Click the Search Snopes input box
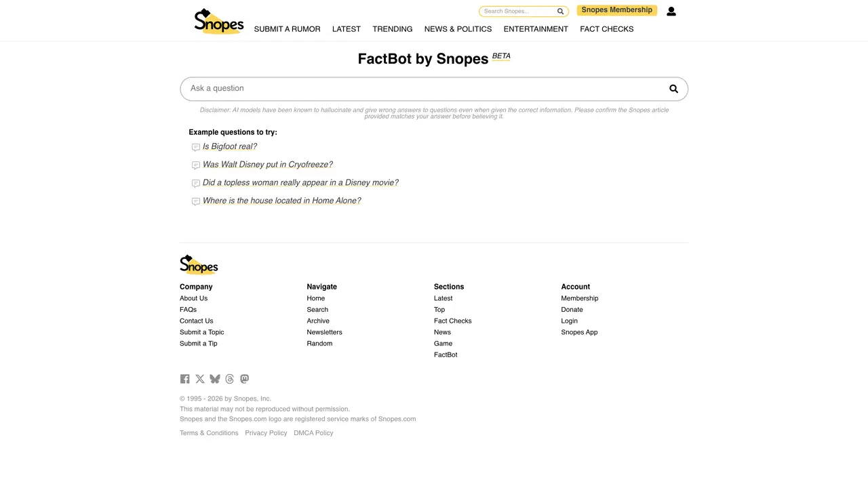Screen dimensions: 868x488 519,12
